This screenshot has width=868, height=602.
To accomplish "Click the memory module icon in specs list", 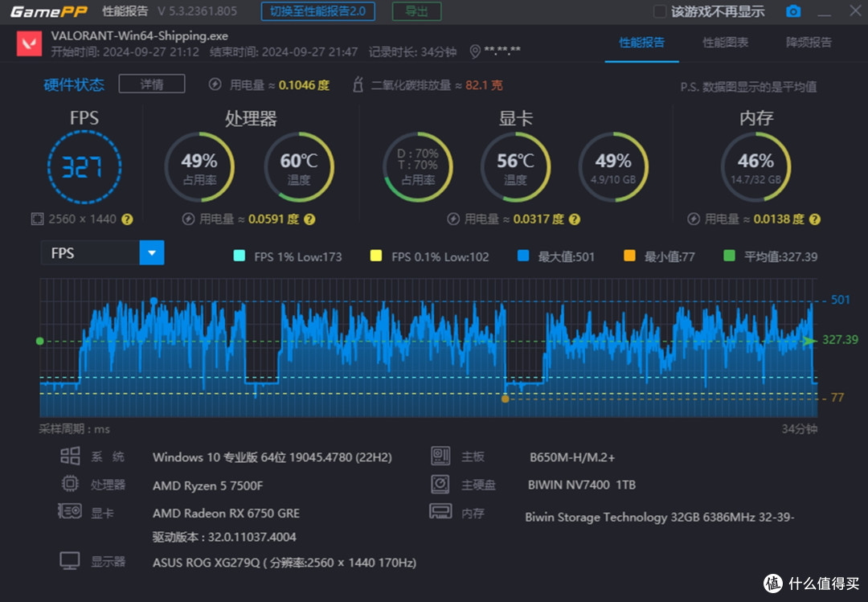I will point(440,511).
